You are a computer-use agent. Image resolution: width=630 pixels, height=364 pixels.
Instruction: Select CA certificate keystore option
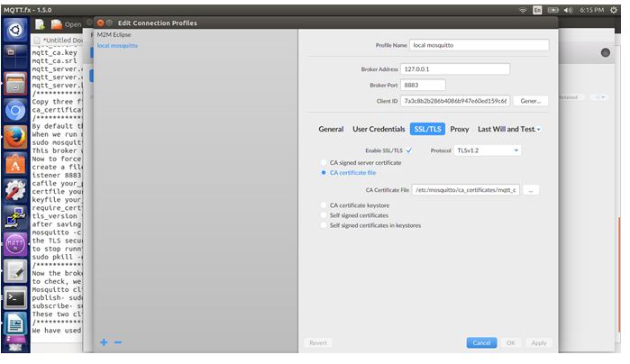pos(324,205)
